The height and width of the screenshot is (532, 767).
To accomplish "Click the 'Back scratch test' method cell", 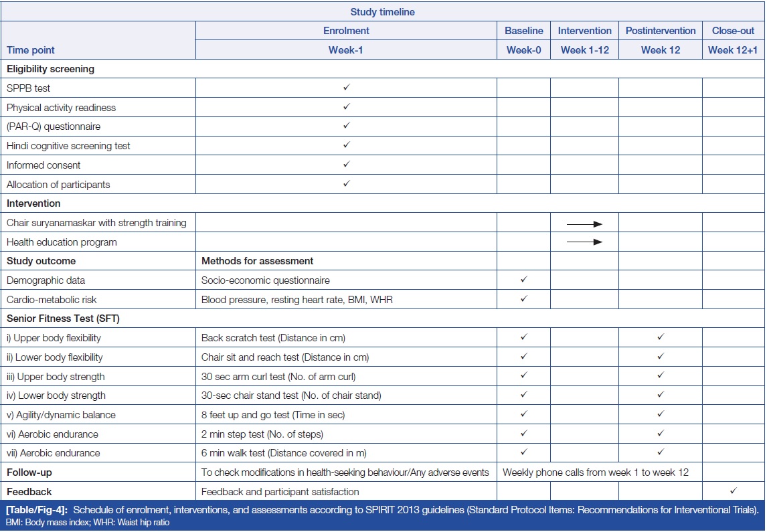I will 273,338.
